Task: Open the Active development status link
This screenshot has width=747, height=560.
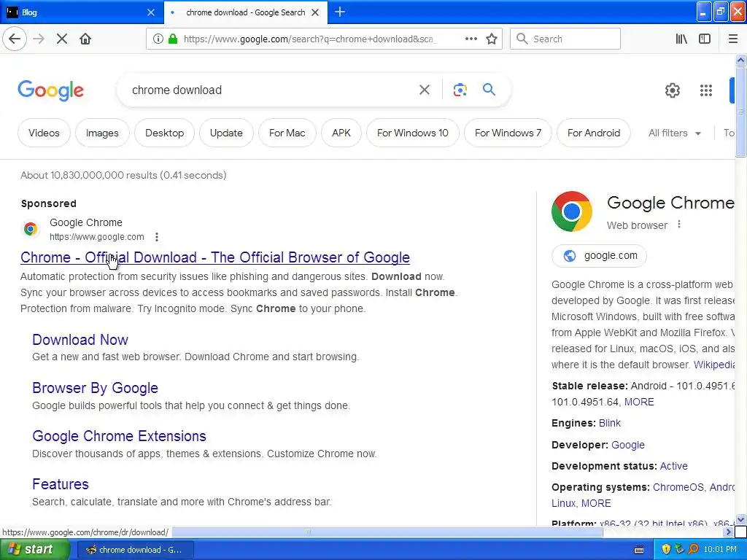Action: click(x=673, y=466)
